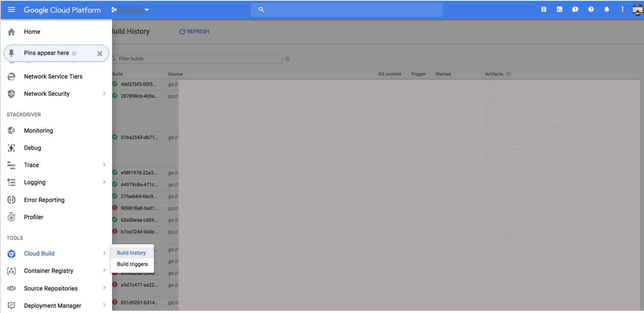Click the Git commit column header
This screenshot has width=644, height=313.
point(390,74)
